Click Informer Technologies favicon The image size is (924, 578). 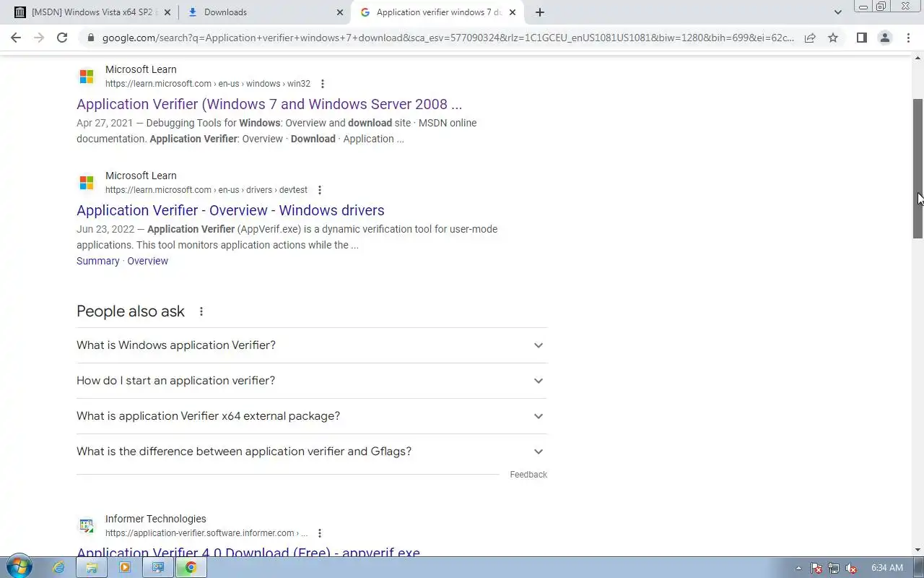click(87, 525)
